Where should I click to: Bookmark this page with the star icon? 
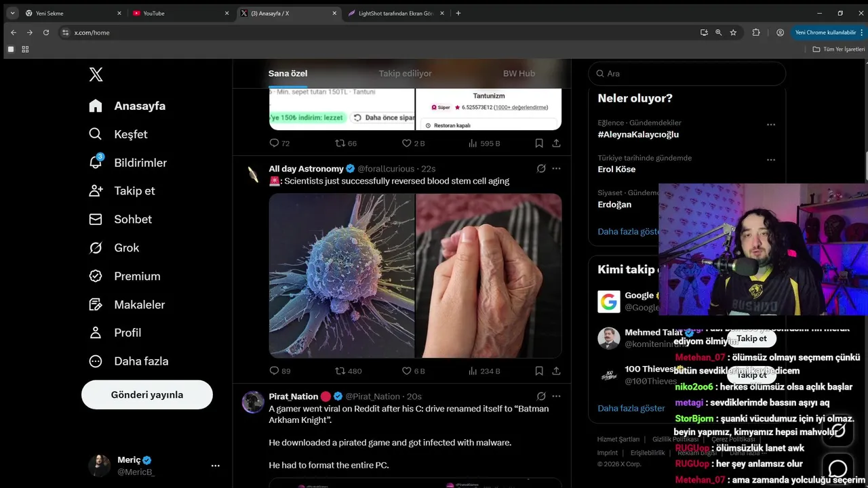click(733, 33)
